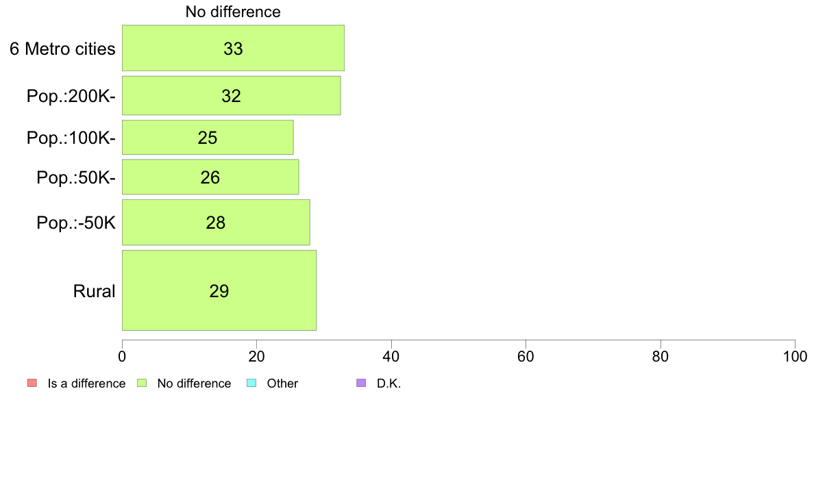The height and width of the screenshot is (504, 814).
Task: Select the 6 Metro cities bar
Action: [233, 48]
